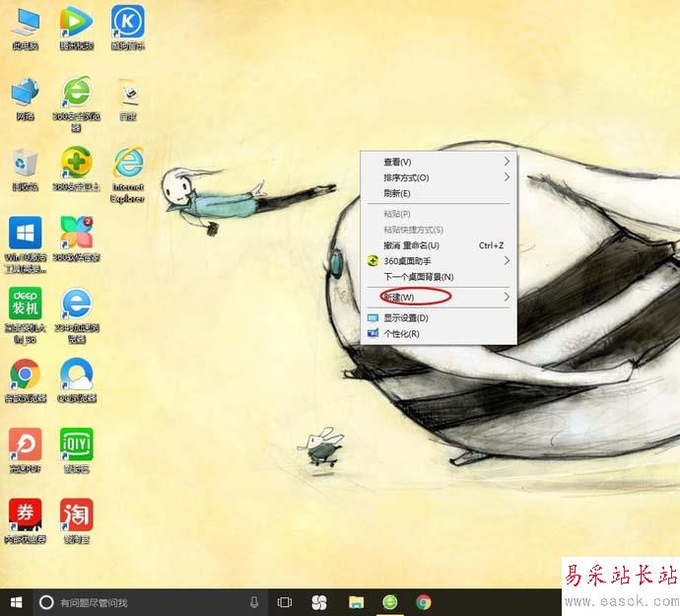
Task: Click the Cortana search box 有问题尽管问我
Action: click(x=149, y=602)
